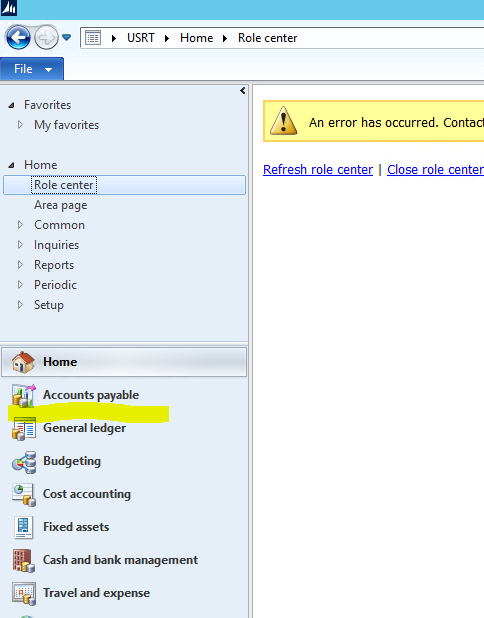
Task: Click the Travel and expense icon
Action: pos(24,594)
